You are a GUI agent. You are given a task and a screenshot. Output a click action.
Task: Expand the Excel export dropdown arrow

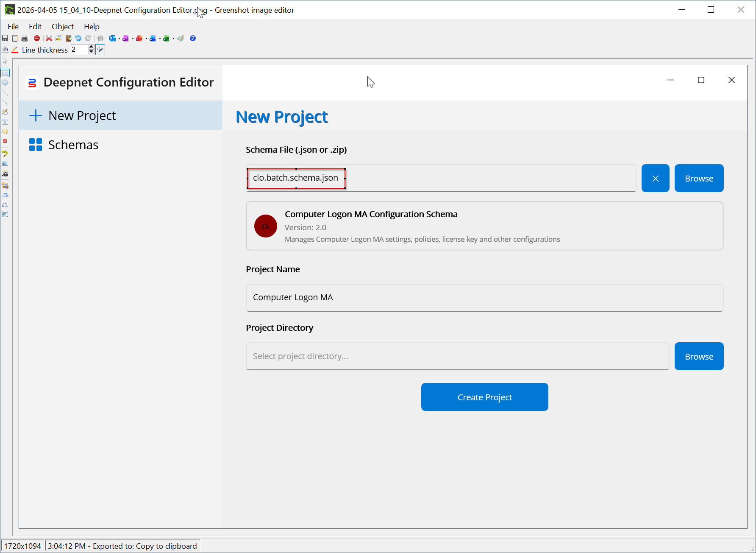173,38
